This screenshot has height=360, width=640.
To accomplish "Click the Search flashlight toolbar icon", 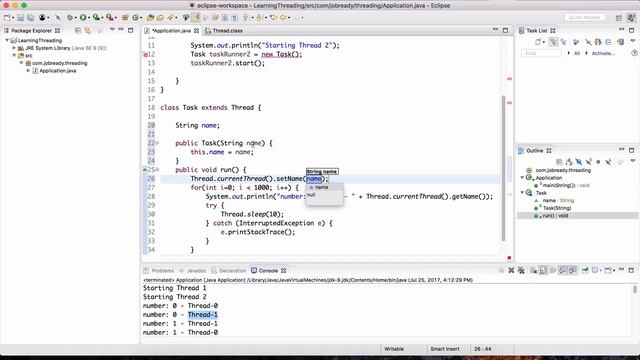I will (170, 18).
